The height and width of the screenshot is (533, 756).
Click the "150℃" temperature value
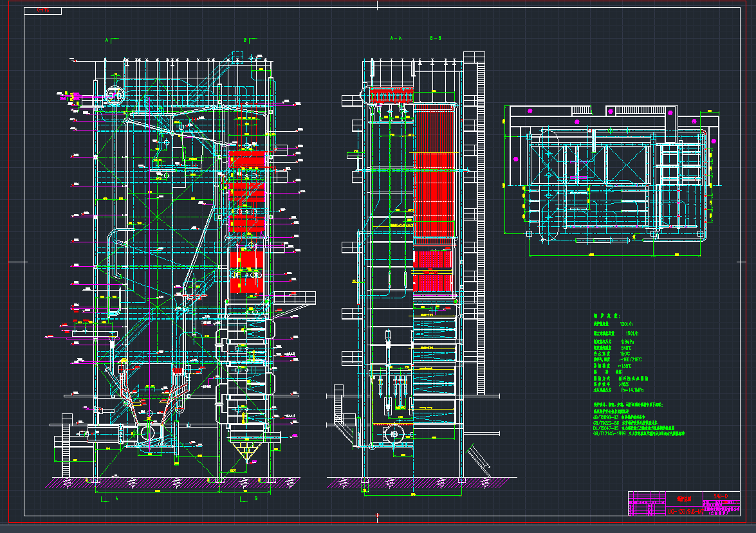(625, 354)
